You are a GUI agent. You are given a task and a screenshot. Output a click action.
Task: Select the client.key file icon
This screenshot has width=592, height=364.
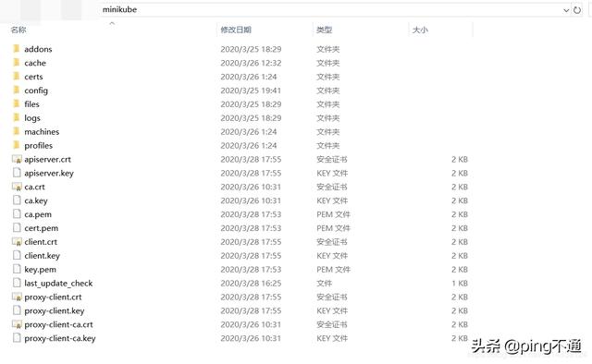pyautogui.click(x=17, y=255)
